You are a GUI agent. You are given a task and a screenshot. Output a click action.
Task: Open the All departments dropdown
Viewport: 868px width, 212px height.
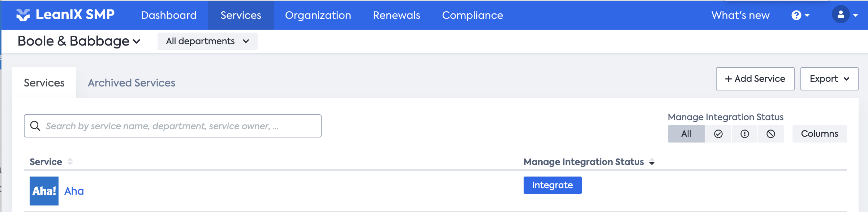[x=207, y=41]
